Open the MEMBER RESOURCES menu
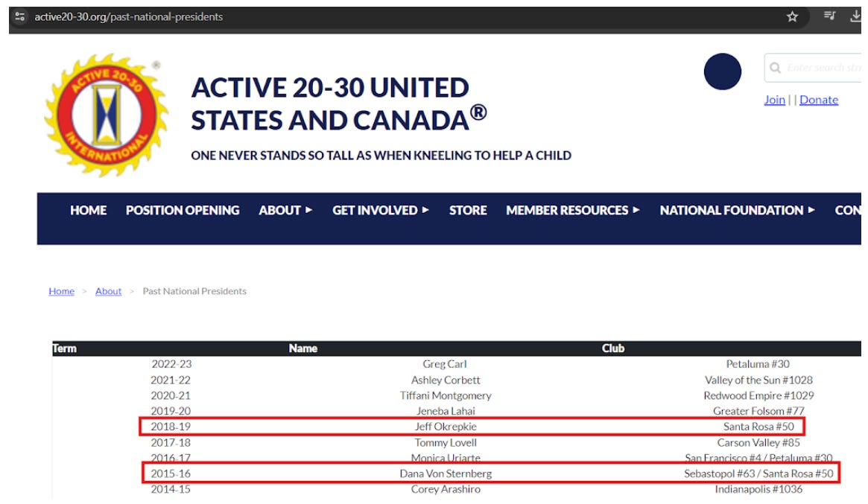Viewport: 868px width, 504px height. pos(567,210)
